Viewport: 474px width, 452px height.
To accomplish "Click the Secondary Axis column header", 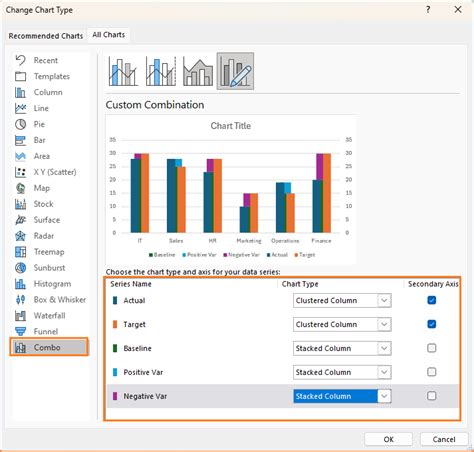I will pyautogui.click(x=433, y=284).
